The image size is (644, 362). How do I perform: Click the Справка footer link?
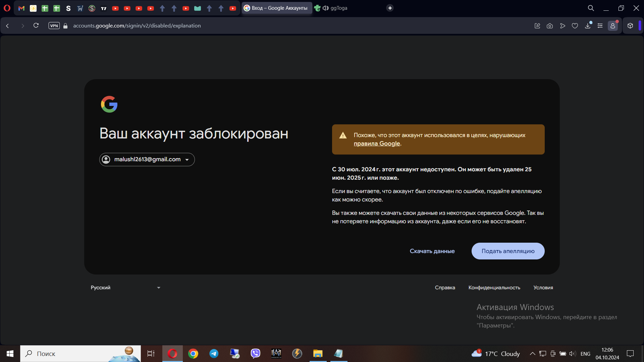tap(445, 288)
